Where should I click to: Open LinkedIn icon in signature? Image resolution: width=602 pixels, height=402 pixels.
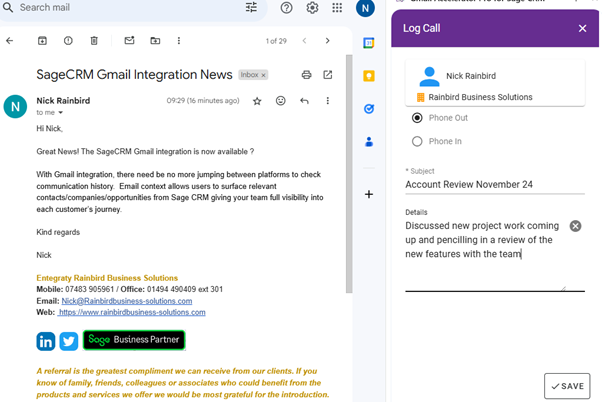pyautogui.click(x=46, y=341)
